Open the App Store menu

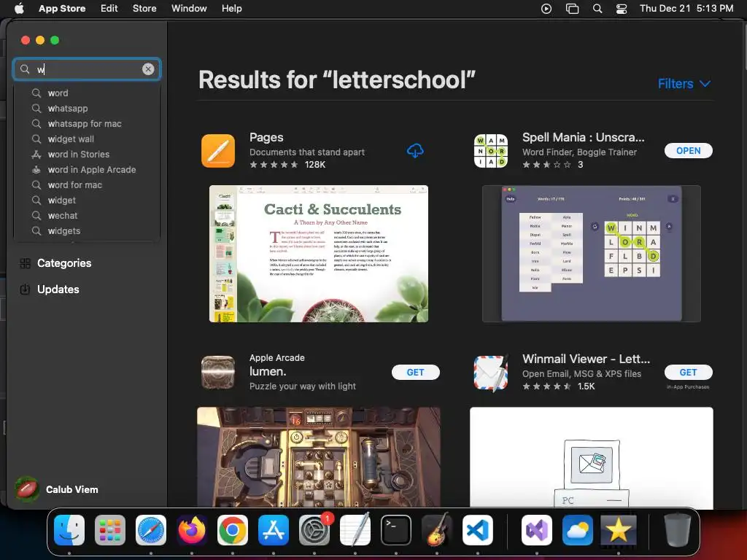[62, 8]
